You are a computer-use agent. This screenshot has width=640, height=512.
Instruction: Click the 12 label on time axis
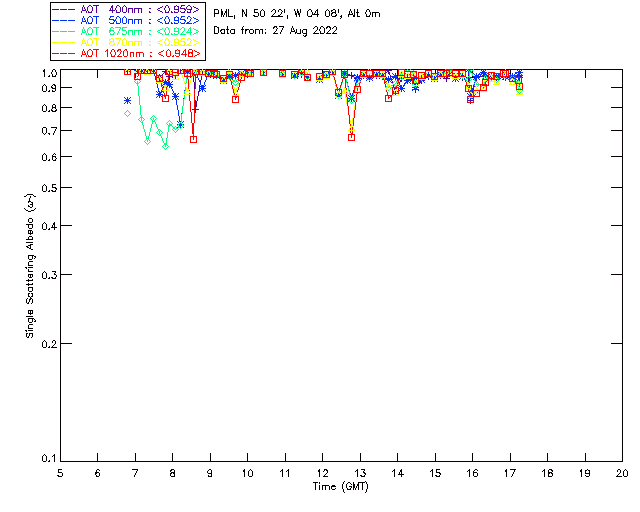322,473
